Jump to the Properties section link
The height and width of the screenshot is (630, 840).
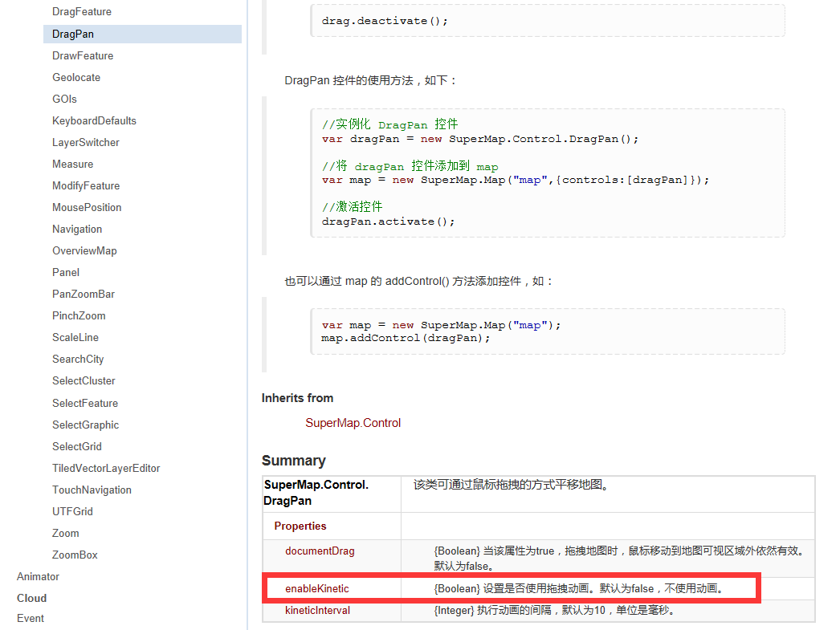click(300, 526)
